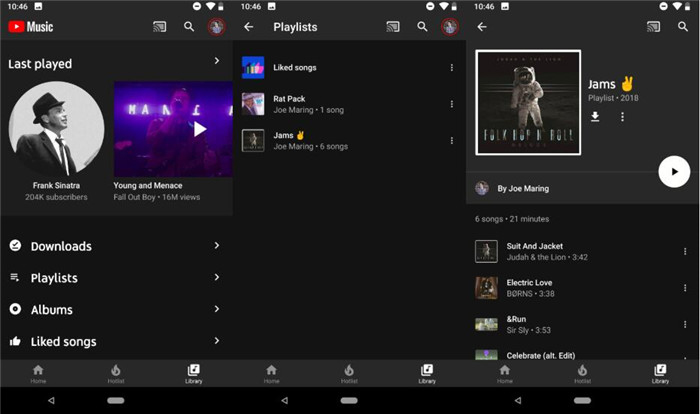Open the account avatar on the YouTube Music home screen
Viewport: 700px width, 414px height.
pyautogui.click(x=217, y=27)
